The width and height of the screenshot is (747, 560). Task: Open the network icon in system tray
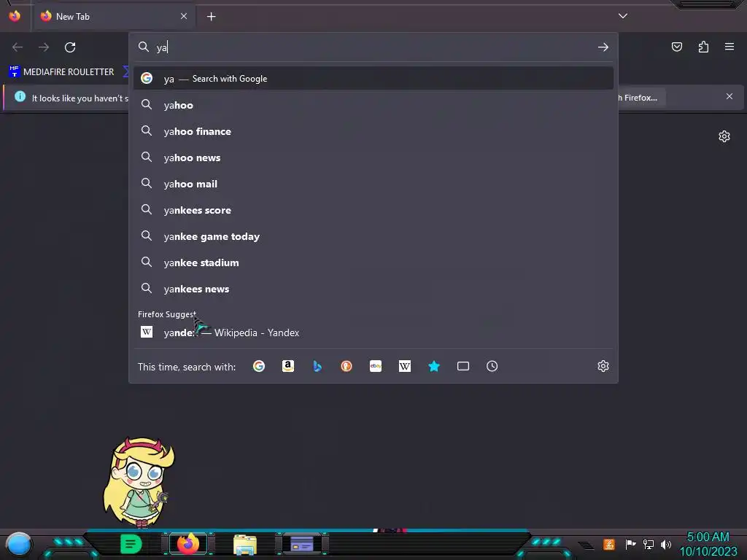649,544
